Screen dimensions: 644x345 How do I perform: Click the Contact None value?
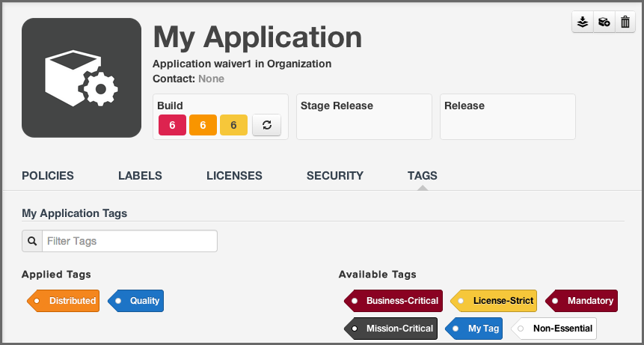click(x=211, y=79)
